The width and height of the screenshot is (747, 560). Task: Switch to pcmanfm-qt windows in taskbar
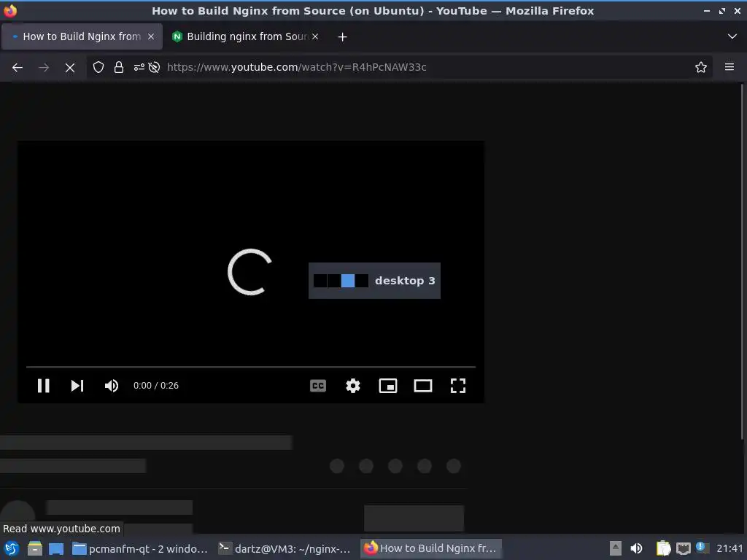pos(139,548)
